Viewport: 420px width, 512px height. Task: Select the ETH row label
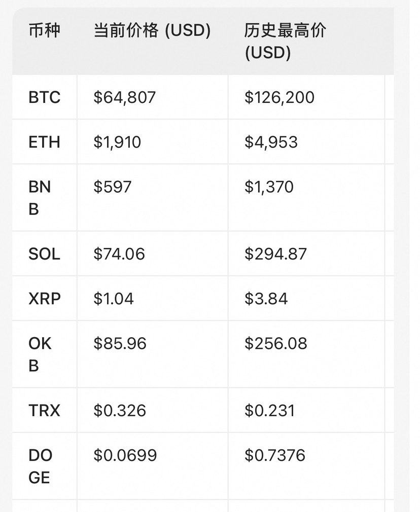pos(45,142)
